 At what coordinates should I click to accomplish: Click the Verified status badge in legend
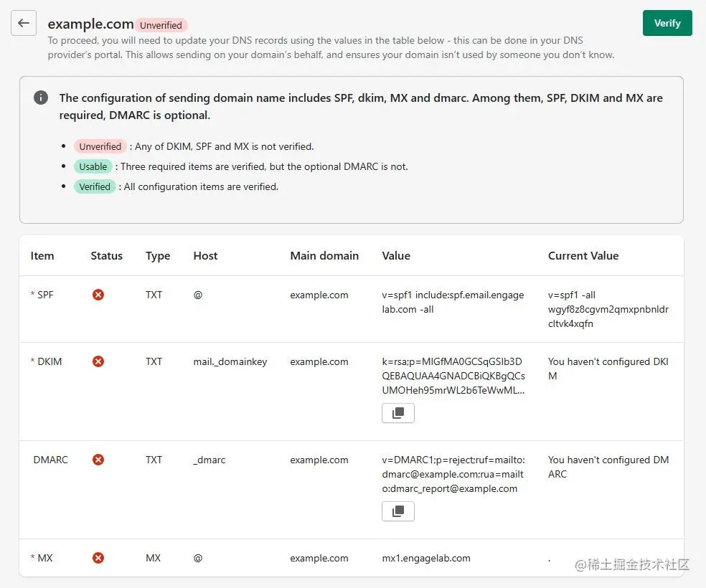(95, 186)
